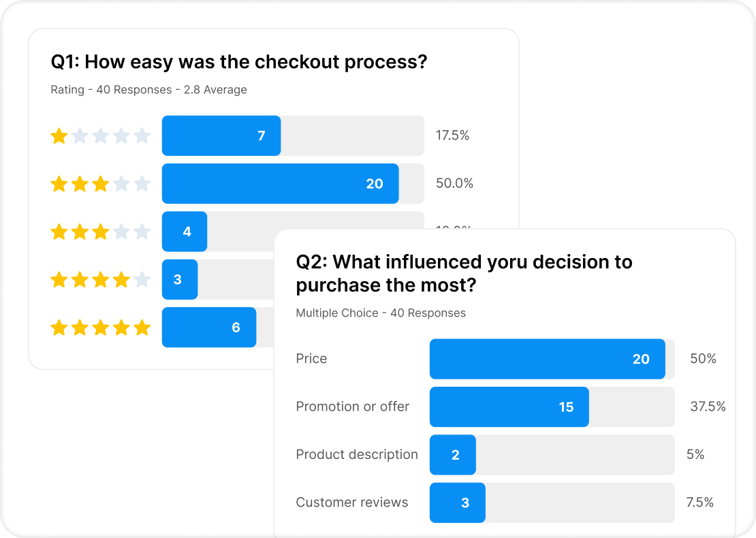Select the 7.5% percentage label
Image resolution: width=756 pixels, height=538 pixels.
point(699,503)
